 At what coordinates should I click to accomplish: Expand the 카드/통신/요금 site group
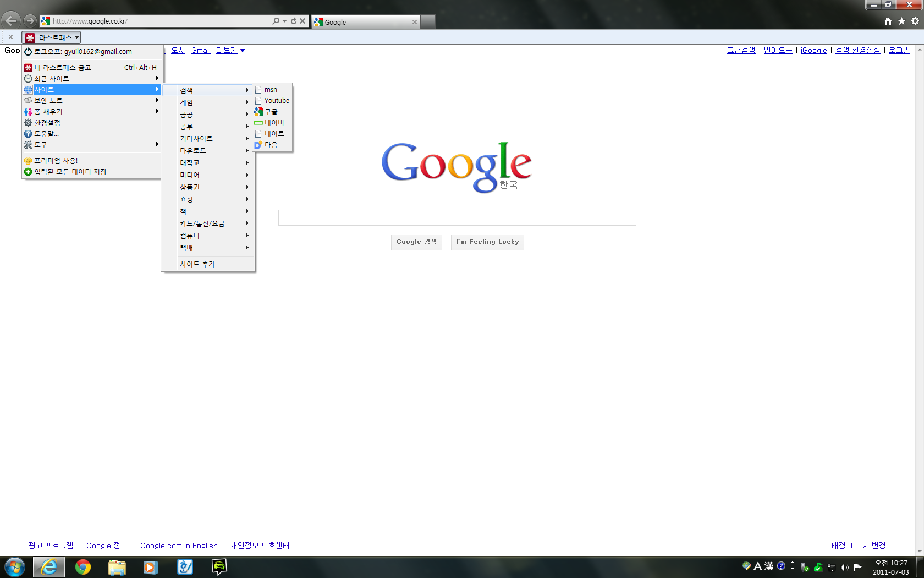[208, 223]
